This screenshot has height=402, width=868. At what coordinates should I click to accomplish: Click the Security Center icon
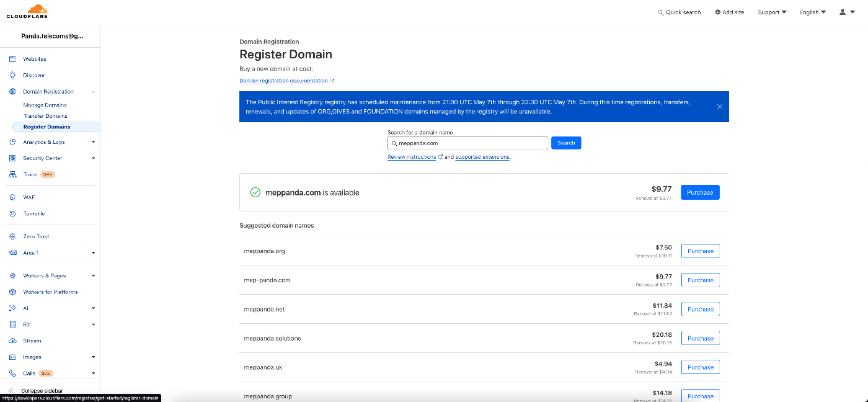pyautogui.click(x=12, y=158)
